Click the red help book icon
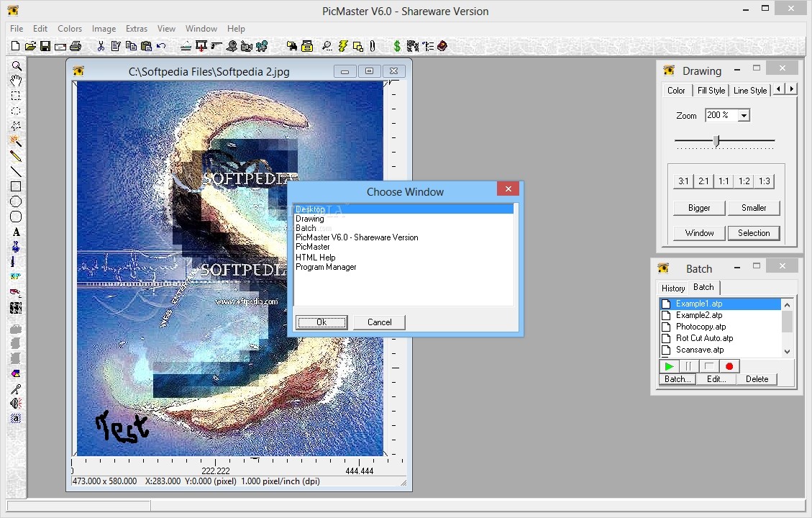The height and width of the screenshot is (518, 812). click(442, 46)
